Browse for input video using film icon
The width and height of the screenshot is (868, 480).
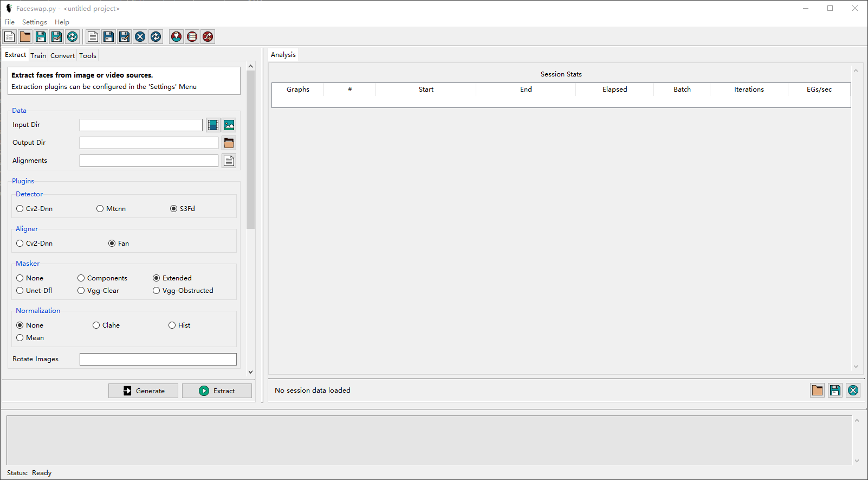[213, 125]
